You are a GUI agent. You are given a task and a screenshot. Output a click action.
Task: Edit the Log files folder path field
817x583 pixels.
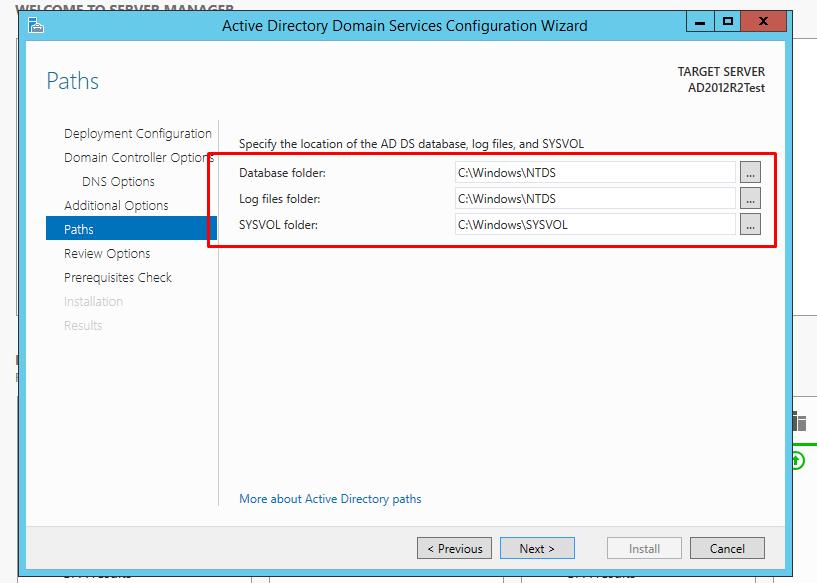coord(595,199)
